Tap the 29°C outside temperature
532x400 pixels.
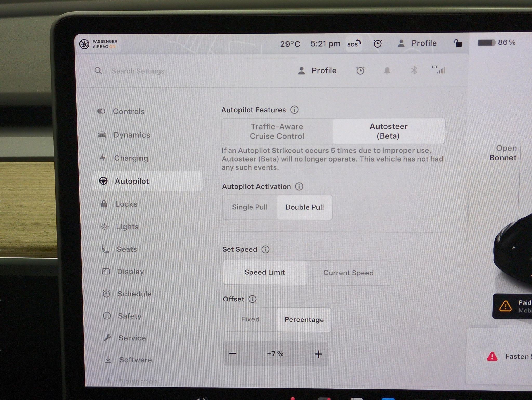pos(290,44)
